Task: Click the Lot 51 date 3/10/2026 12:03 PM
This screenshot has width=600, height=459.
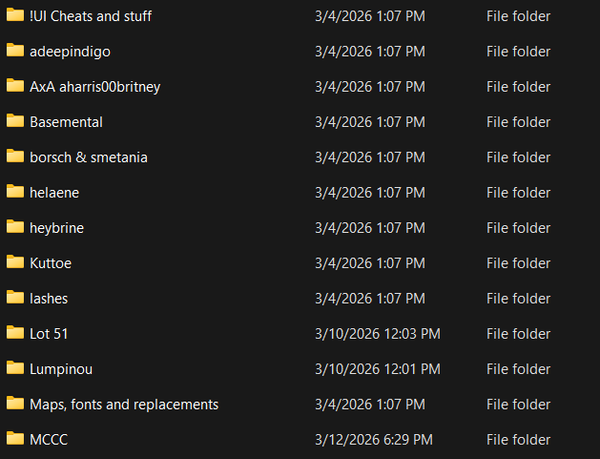Action: pyautogui.click(x=377, y=334)
